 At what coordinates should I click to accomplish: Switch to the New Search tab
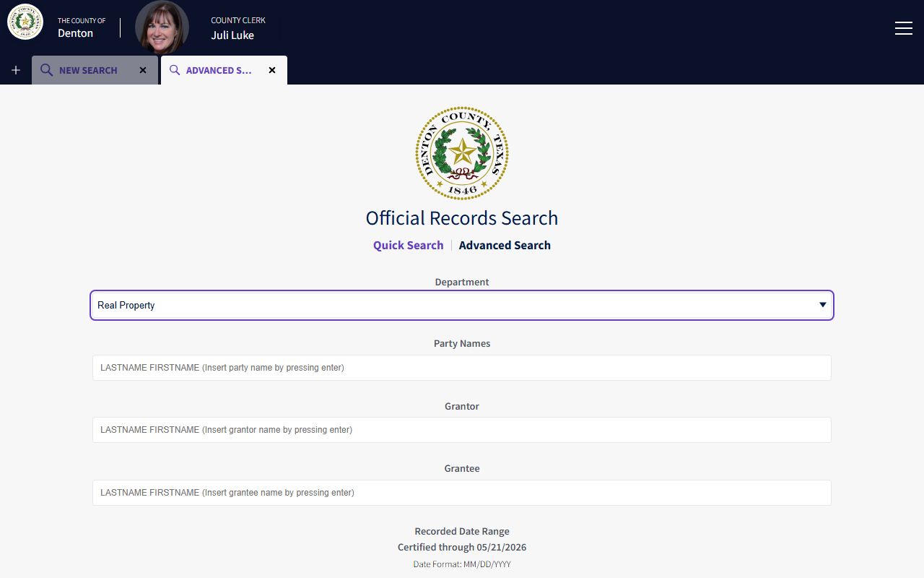tap(95, 70)
